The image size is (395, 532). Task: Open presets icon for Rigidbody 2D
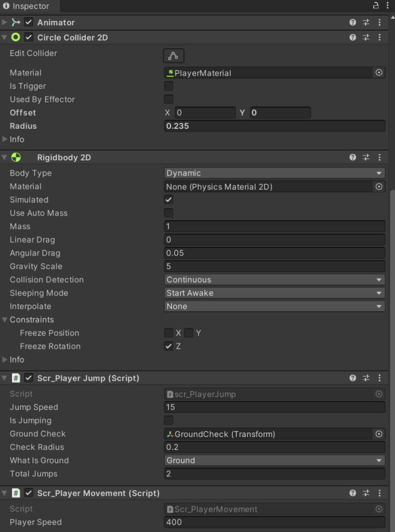tap(366, 157)
